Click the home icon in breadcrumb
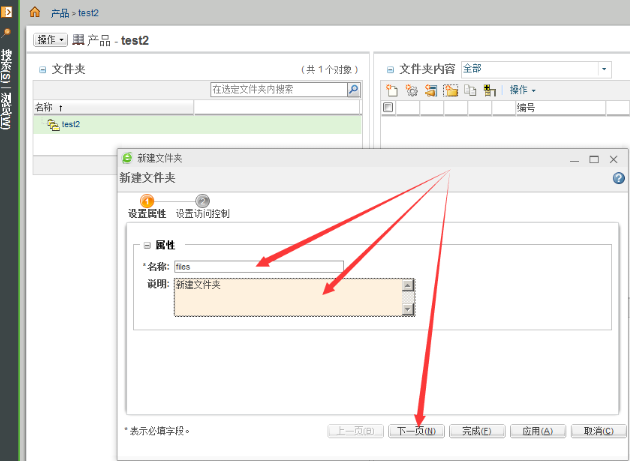The width and height of the screenshot is (630, 461). tap(35, 12)
